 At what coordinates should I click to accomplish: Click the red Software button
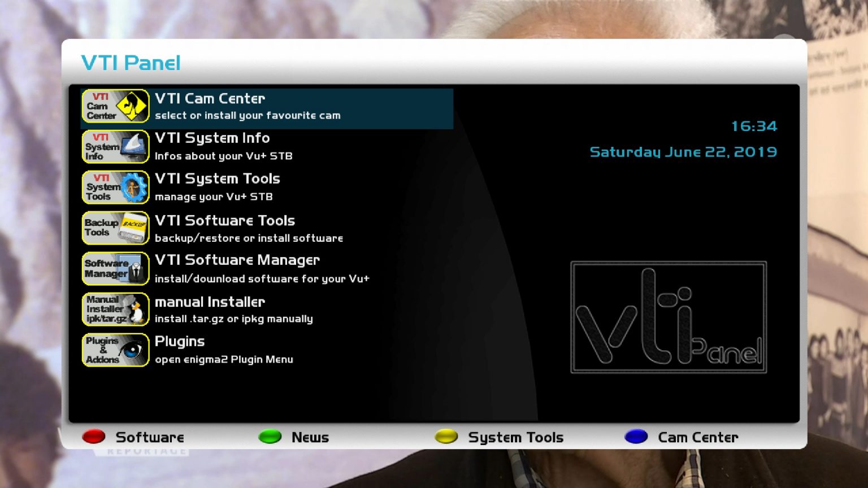(x=94, y=437)
